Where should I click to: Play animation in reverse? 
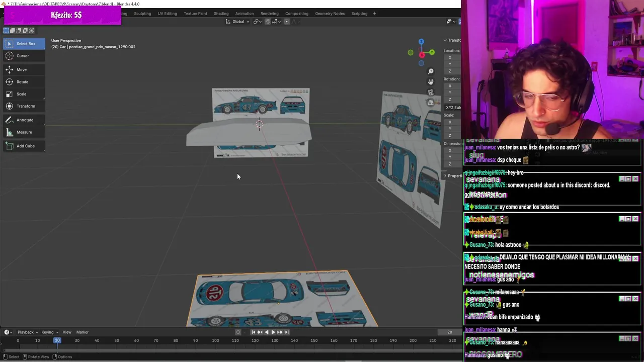(x=266, y=332)
